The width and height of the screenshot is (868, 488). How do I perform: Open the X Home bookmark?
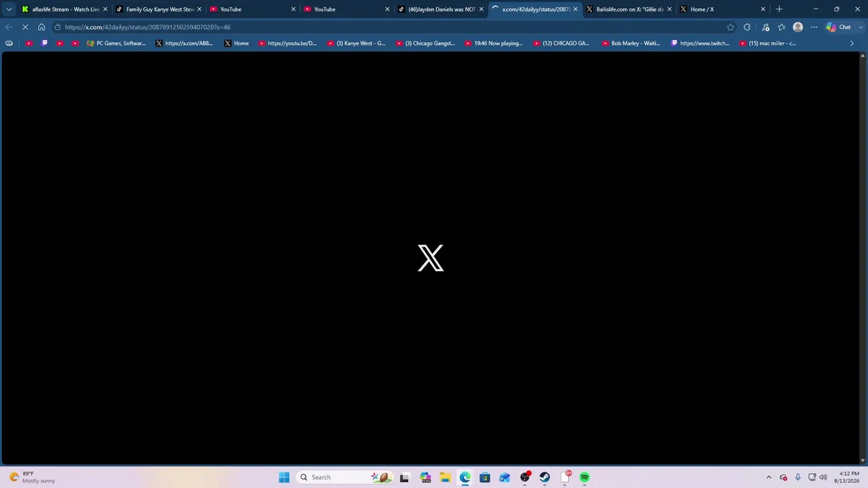click(x=236, y=43)
